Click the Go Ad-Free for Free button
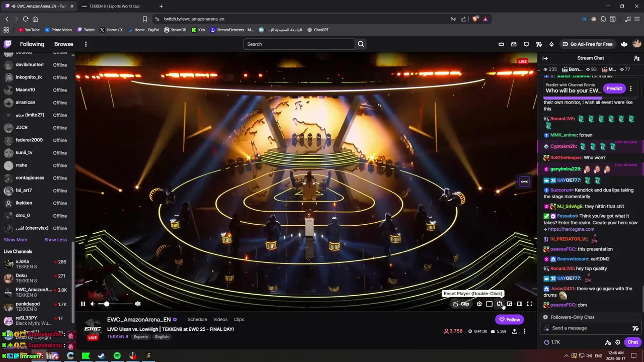 (x=587, y=44)
